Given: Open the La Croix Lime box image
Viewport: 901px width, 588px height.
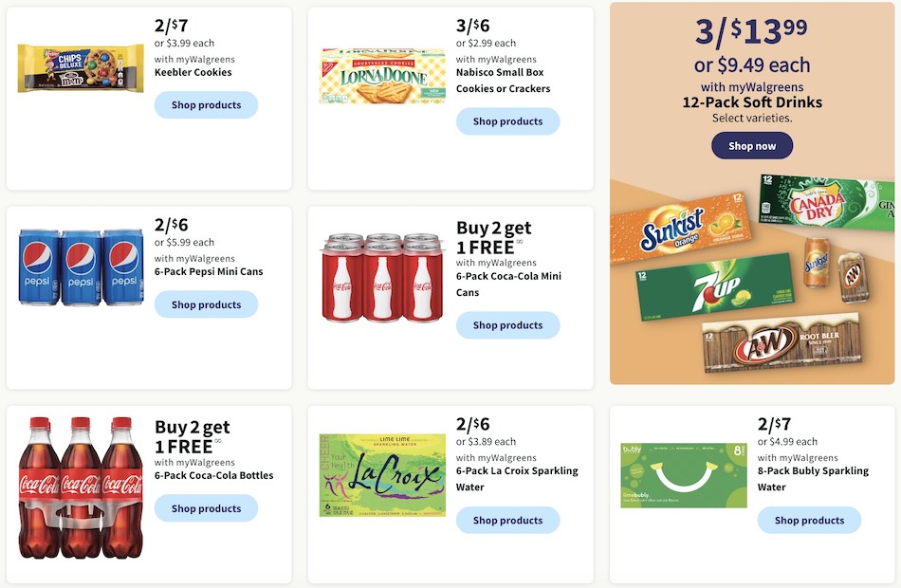Looking at the screenshot, I should click(381, 475).
